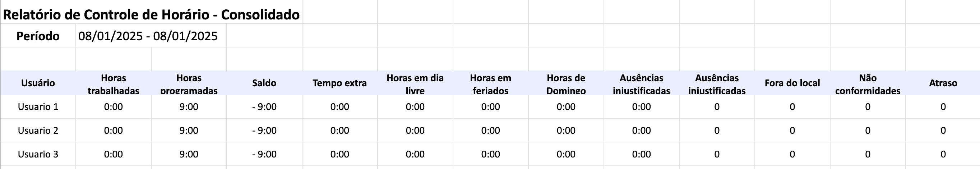The height and width of the screenshot is (169, 980).
Task: Select the Não conformidades header cell
Action: 868,83
